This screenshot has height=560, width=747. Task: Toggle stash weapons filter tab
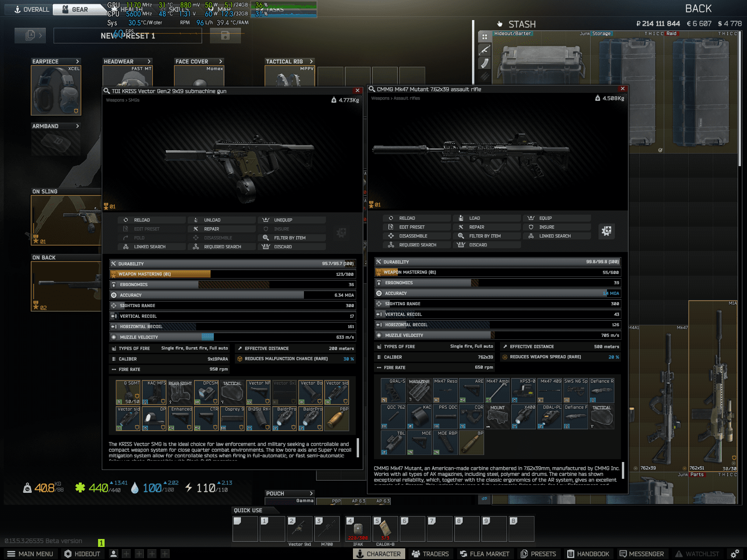coord(485,49)
